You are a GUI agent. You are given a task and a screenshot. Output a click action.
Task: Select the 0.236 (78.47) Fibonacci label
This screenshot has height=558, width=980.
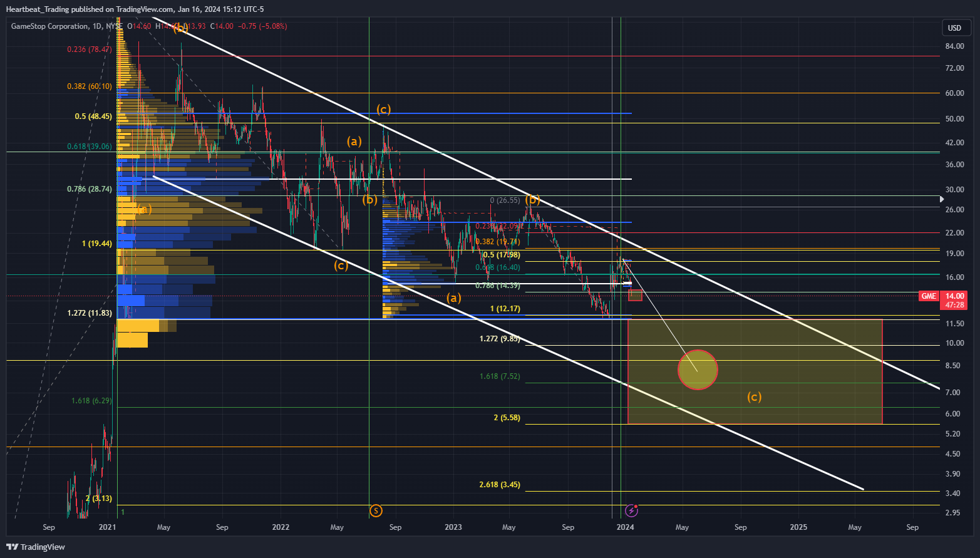click(90, 49)
